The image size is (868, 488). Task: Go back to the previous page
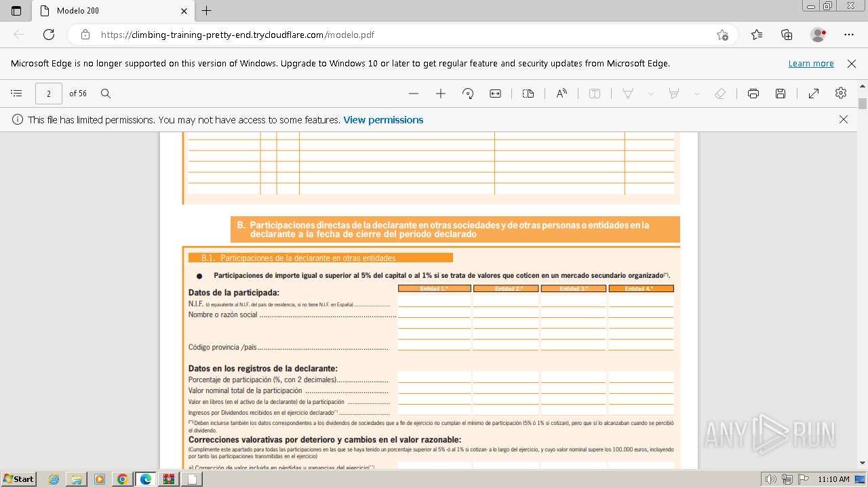[19, 35]
